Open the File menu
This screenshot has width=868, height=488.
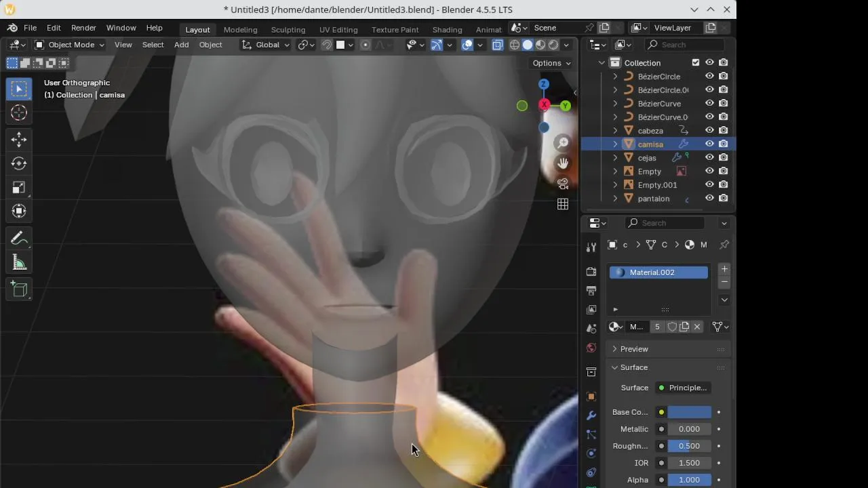pos(30,28)
